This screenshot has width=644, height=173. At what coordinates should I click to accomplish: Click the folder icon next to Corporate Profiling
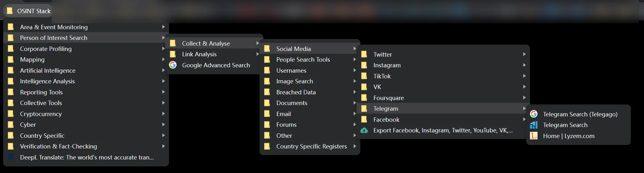(11, 48)
